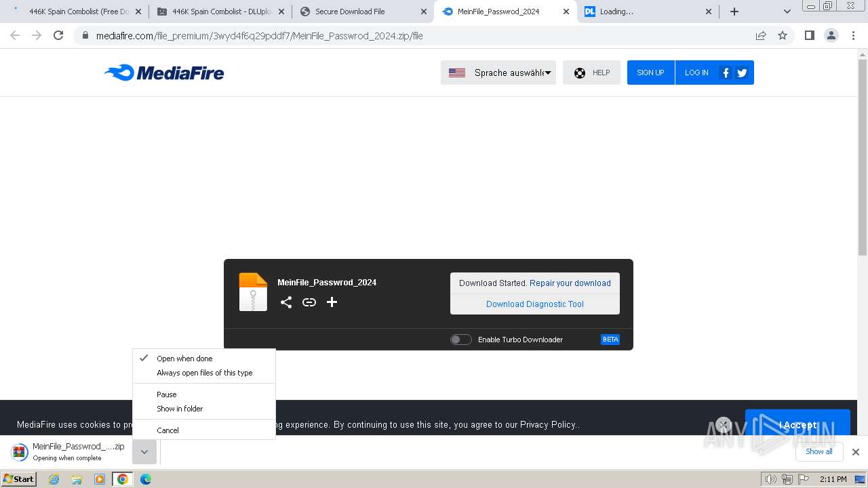Choose Pause from download menu
This screenshot has height=488, width=868.
click(x=204, y=394)
